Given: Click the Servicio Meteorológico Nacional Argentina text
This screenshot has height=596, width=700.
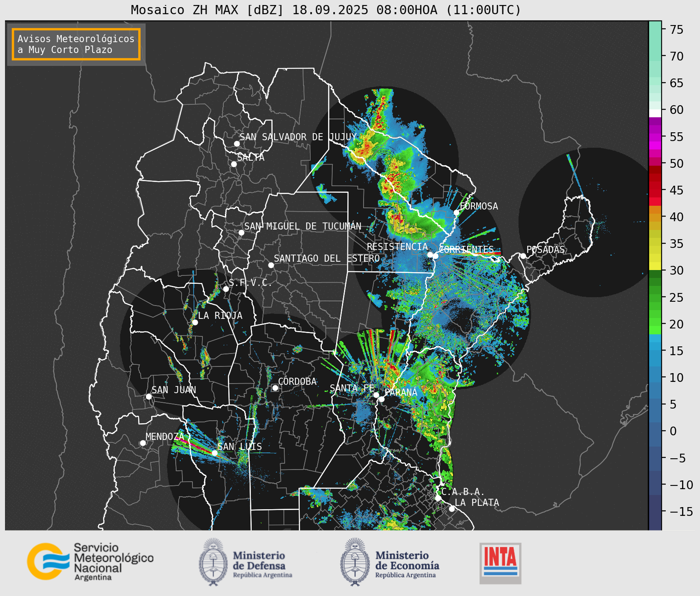Looking at the screenshot, I should click(x=114, y=562).
